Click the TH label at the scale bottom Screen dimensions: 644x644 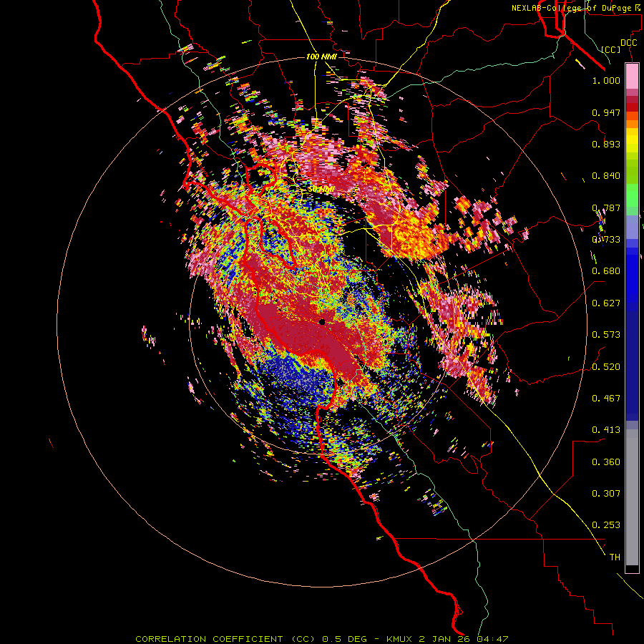pos(615,557)
